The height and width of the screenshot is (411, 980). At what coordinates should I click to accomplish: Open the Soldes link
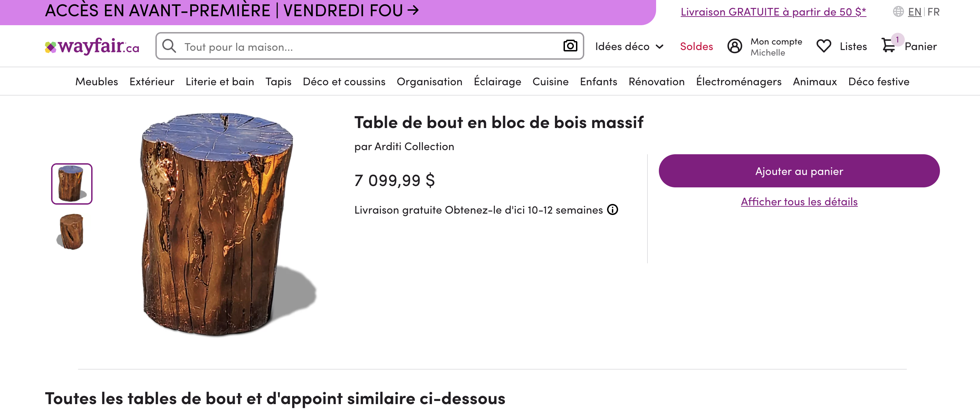click(696, 46)
